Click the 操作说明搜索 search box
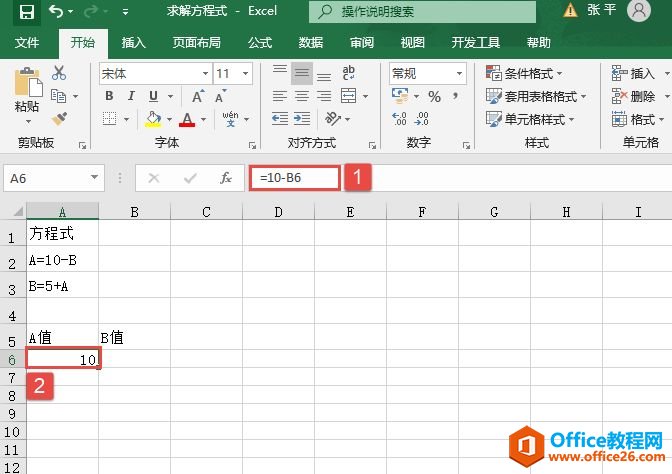Screen dimensions: 672x474 tap(422, 11)
